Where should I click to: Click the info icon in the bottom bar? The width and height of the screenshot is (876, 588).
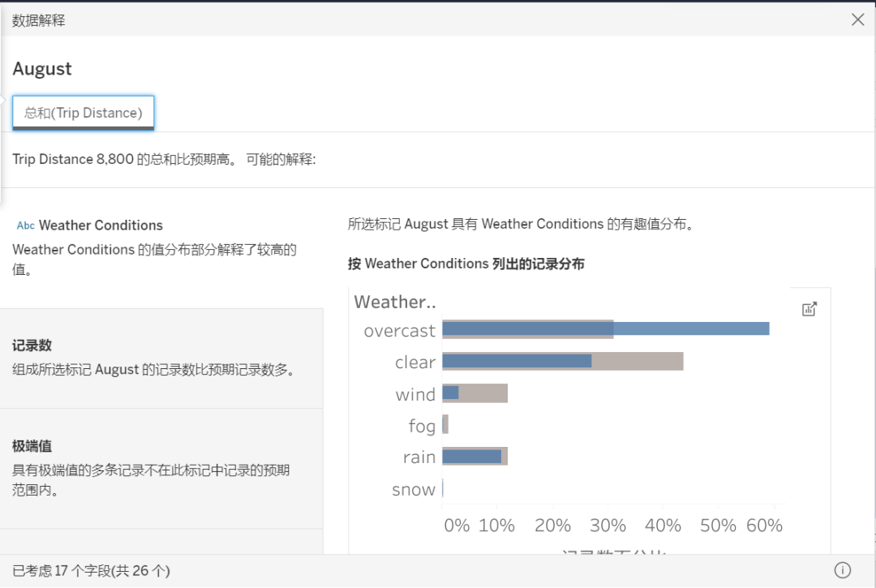(x=842, y=570)
